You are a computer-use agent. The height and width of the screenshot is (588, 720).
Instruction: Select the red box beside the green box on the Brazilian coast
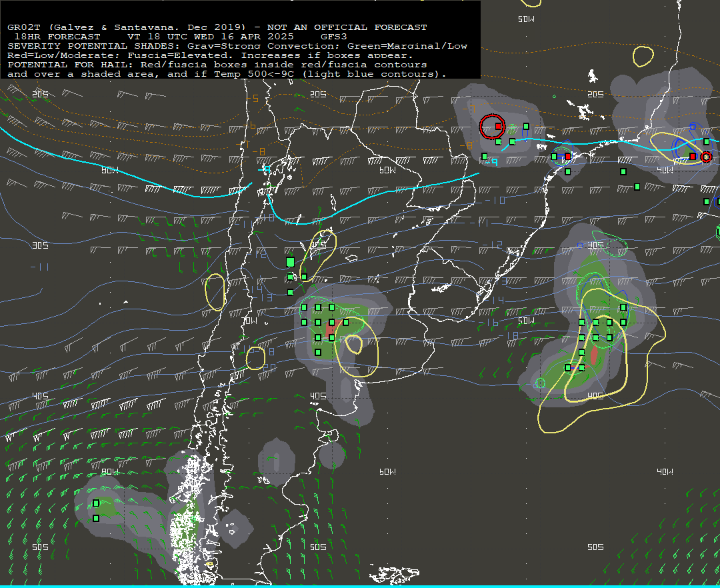[x=567, y=157]
